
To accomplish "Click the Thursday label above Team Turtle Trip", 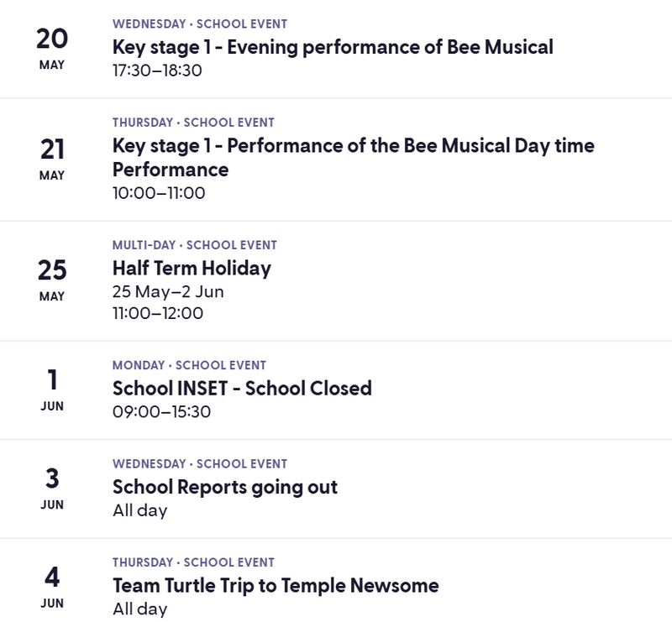I will coord(143,562).
